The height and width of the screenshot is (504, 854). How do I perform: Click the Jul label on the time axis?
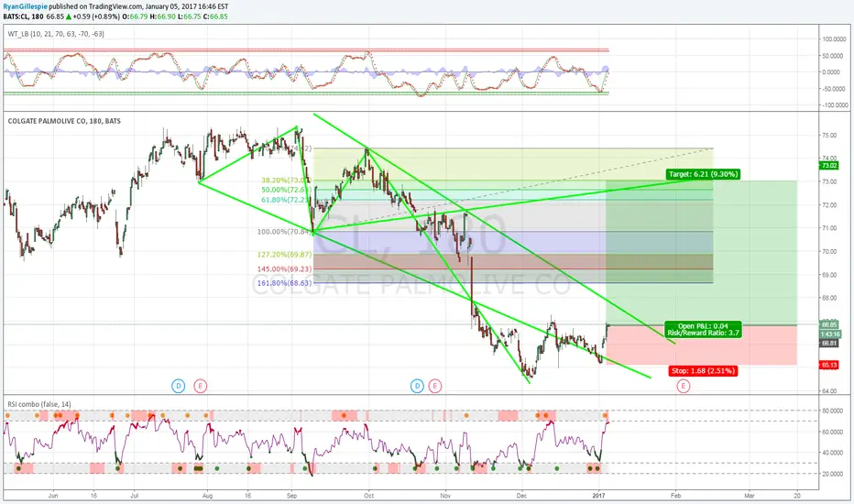[x=134, y=496]
